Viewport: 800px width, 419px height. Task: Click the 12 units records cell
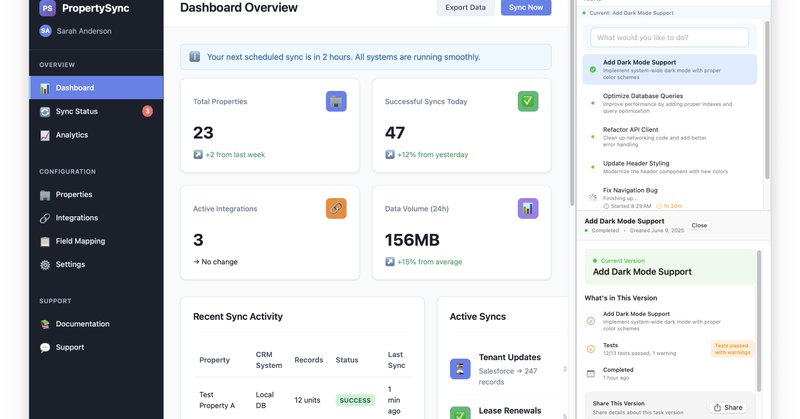coord(307,400)
